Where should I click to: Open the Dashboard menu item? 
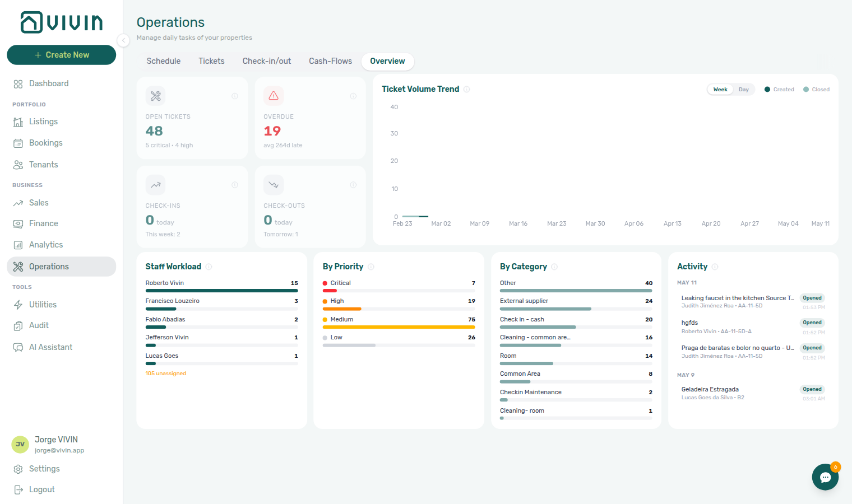click(61, 84)
